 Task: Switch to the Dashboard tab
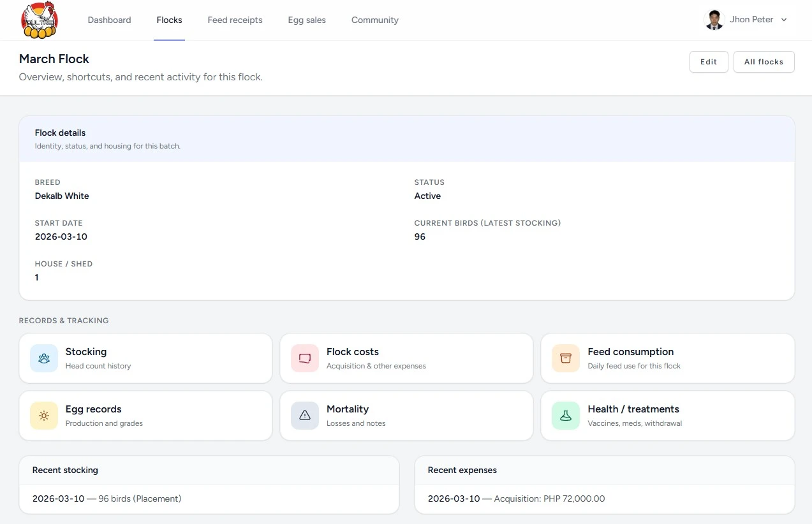pyautogui.click(x=109, y=20)
